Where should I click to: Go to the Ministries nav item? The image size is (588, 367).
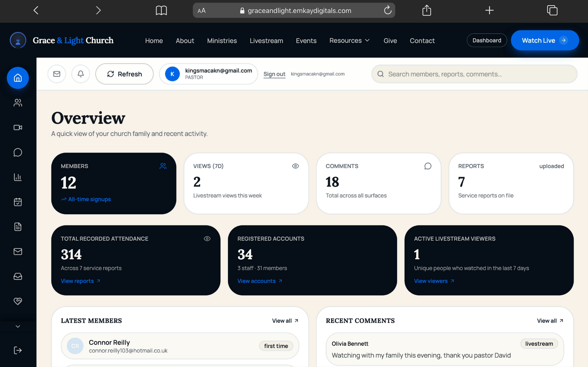(222, 41)
